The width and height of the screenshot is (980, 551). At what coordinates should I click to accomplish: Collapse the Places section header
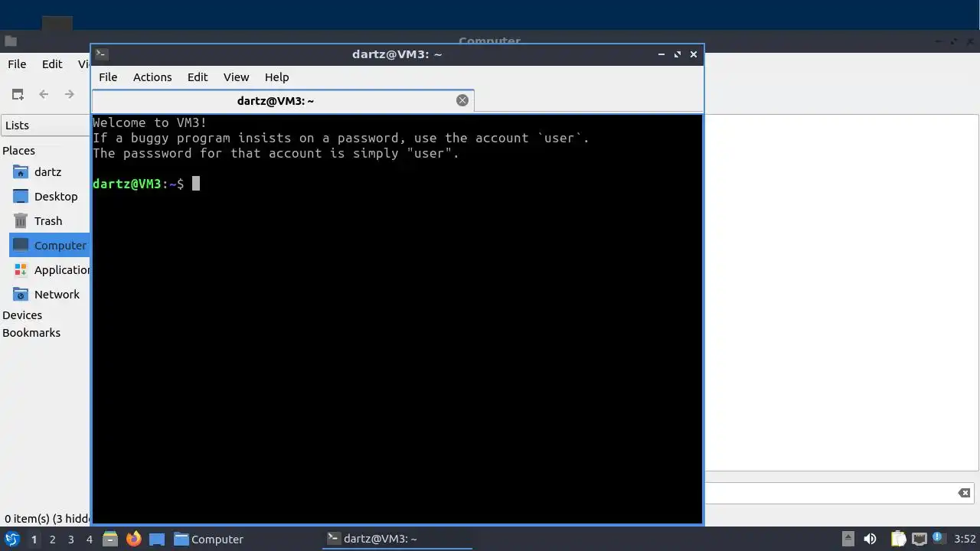pyautogui.click(x=19, y=151)
